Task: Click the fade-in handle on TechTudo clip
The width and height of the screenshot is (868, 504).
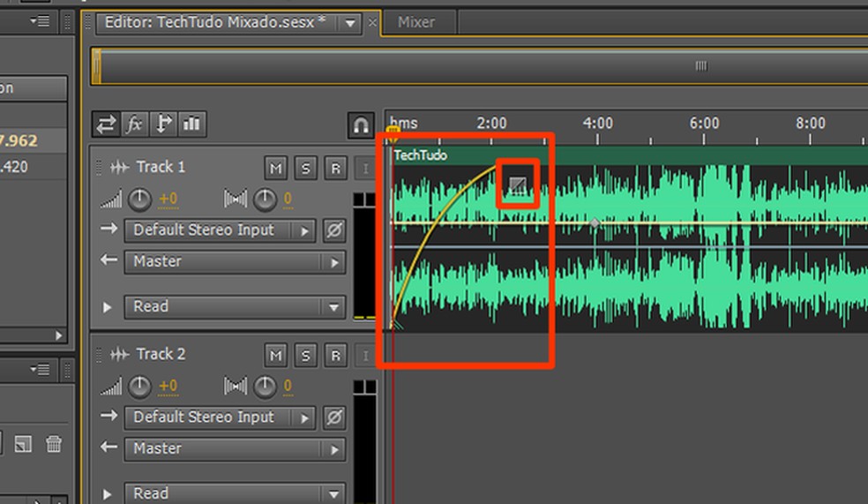Action: [518, 184]
